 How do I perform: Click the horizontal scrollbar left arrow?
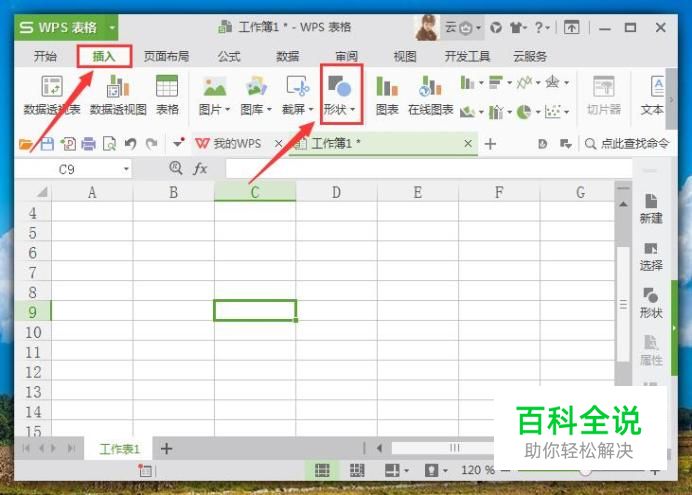[x=379, y=448]
